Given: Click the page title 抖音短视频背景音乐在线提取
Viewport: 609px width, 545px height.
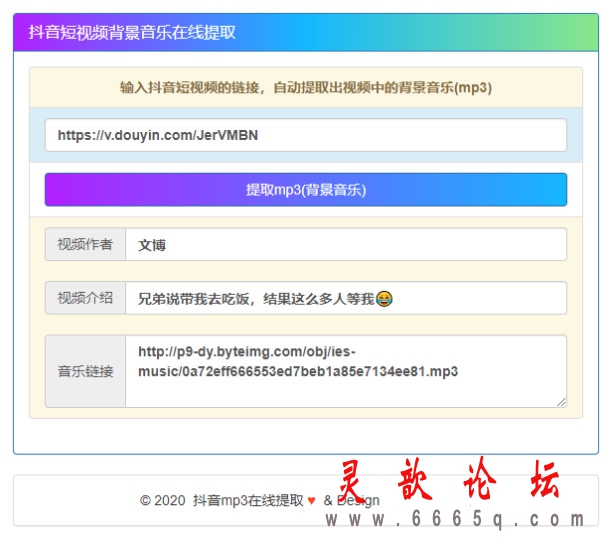Looking at the screenshot, I should [132, 32].
